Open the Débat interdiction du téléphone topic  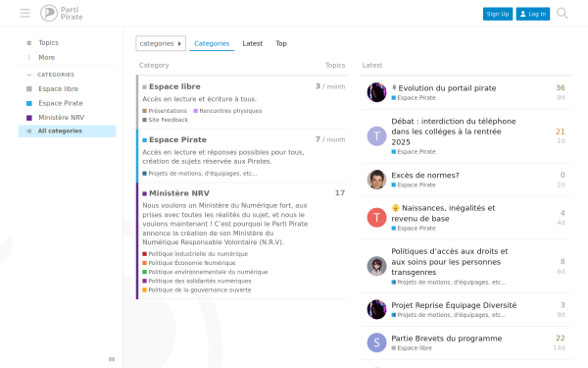coord(454,131)
